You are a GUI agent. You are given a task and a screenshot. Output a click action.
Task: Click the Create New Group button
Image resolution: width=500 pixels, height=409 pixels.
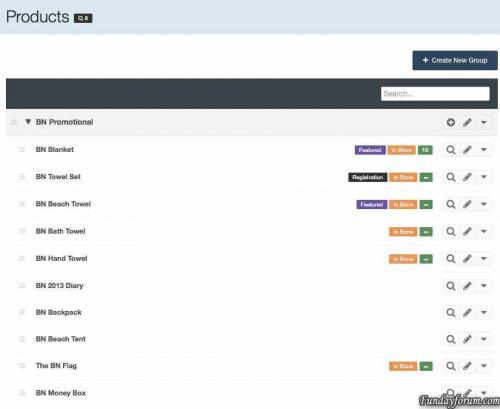point(455,60)
